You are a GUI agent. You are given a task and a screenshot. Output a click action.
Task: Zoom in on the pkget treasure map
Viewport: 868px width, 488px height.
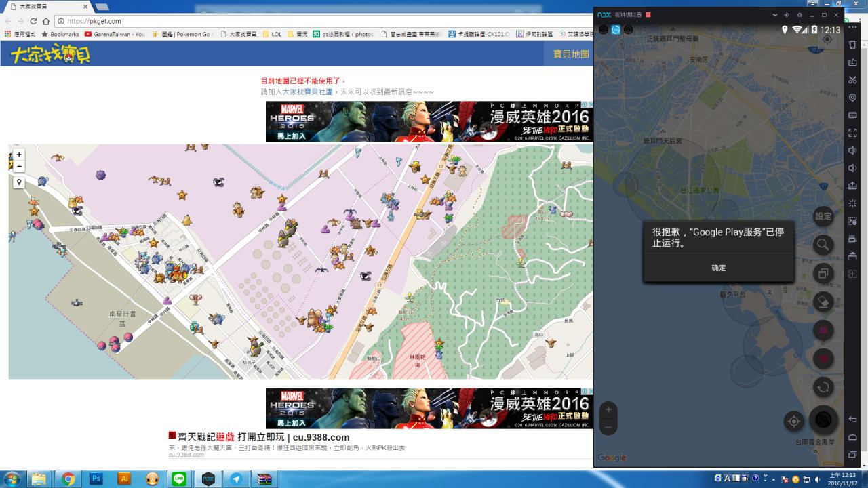point(19,155)
